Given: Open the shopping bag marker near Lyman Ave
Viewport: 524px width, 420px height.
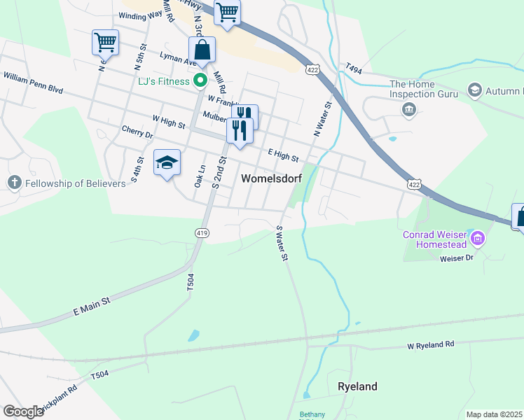Looking at the screenshot, I should coord(202,50).
